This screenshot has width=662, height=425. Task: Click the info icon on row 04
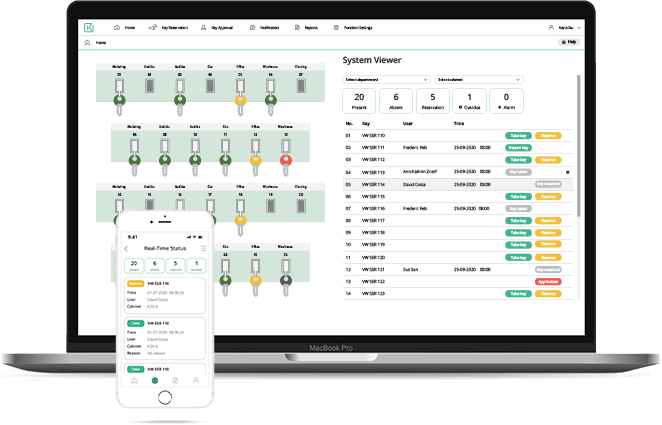(x=568, y=172)
